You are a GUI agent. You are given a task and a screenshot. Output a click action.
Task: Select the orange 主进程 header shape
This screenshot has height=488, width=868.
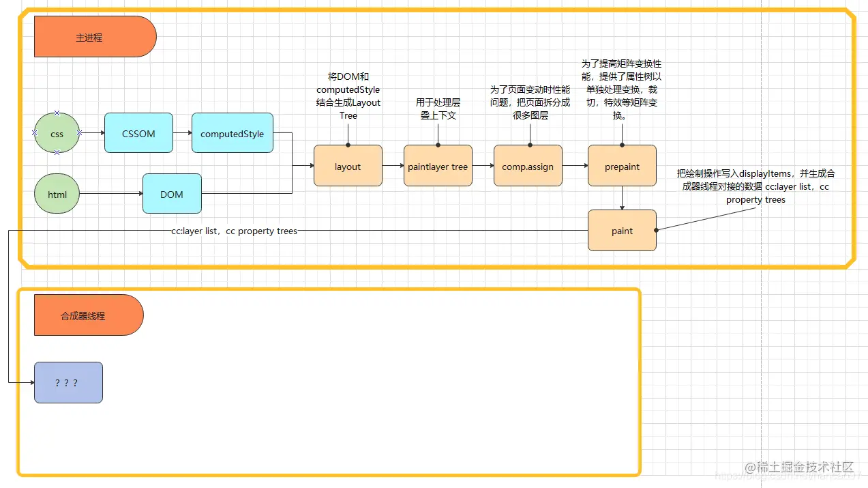[x=95, y=37]
